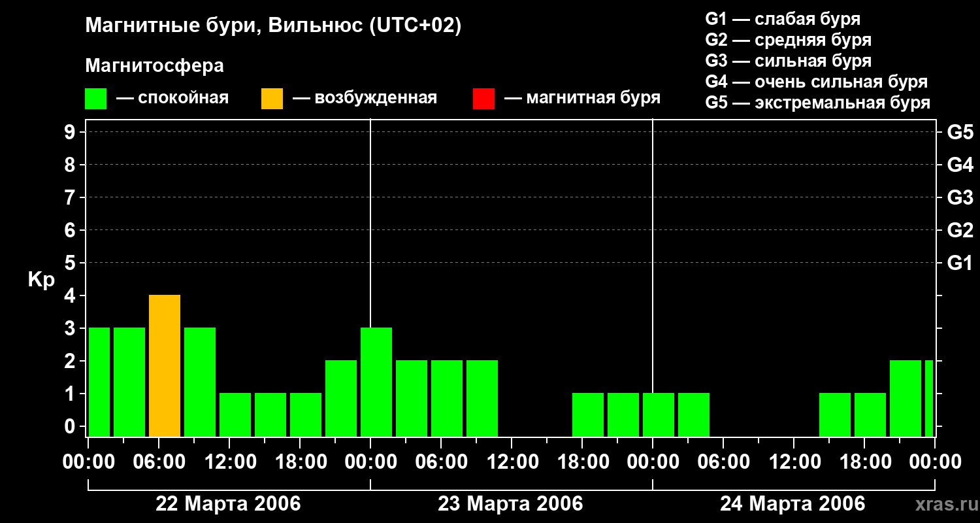Click the 'Магнитосфера' heading
Image resolution: width=980 pixels, height=523 pixels.
pyautogui.click(x=155, y=66)
